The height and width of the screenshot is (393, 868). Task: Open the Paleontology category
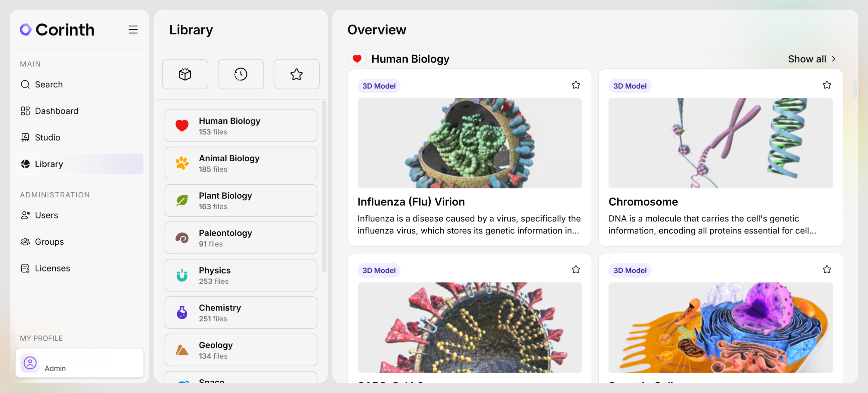coord(241,238)
